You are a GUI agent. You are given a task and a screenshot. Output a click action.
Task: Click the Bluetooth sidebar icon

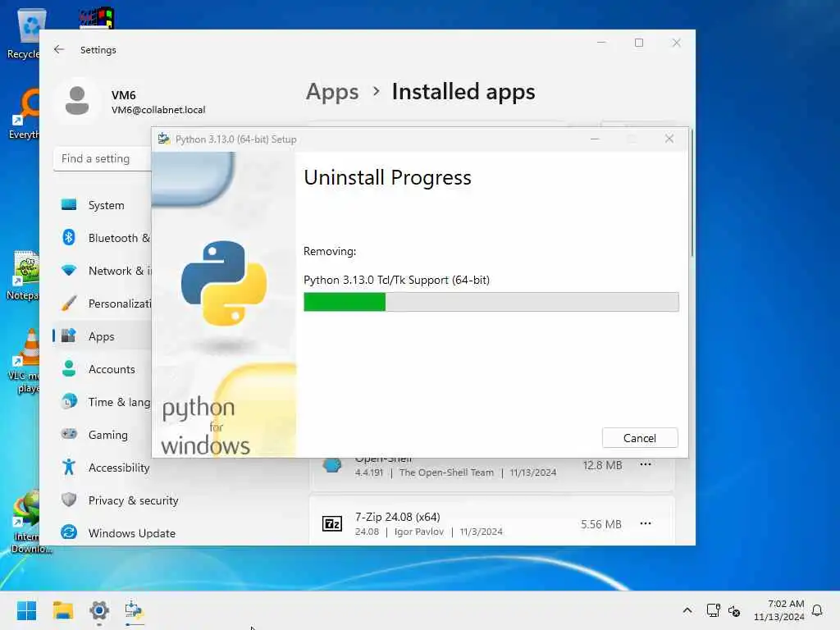tap(69, 237)
